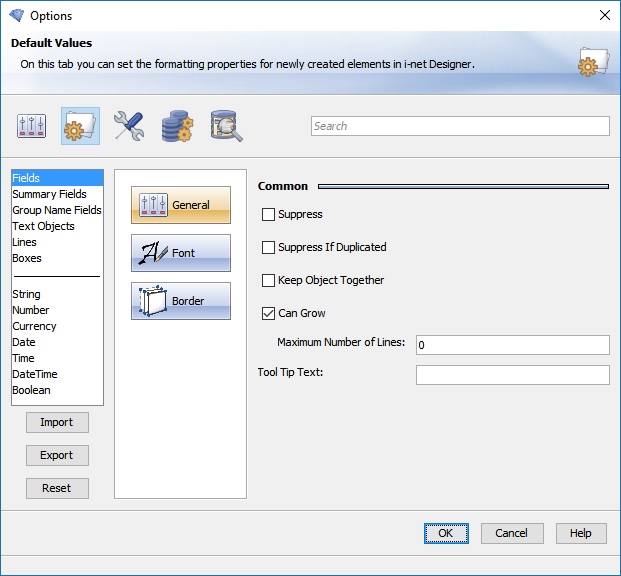621x576 pixels.
Task: Choose Text Objects from element list
Action: [x=43, y=226]
